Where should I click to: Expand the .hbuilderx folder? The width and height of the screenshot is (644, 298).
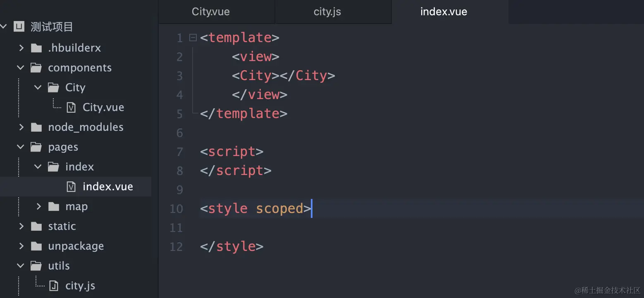coord(22,47)
